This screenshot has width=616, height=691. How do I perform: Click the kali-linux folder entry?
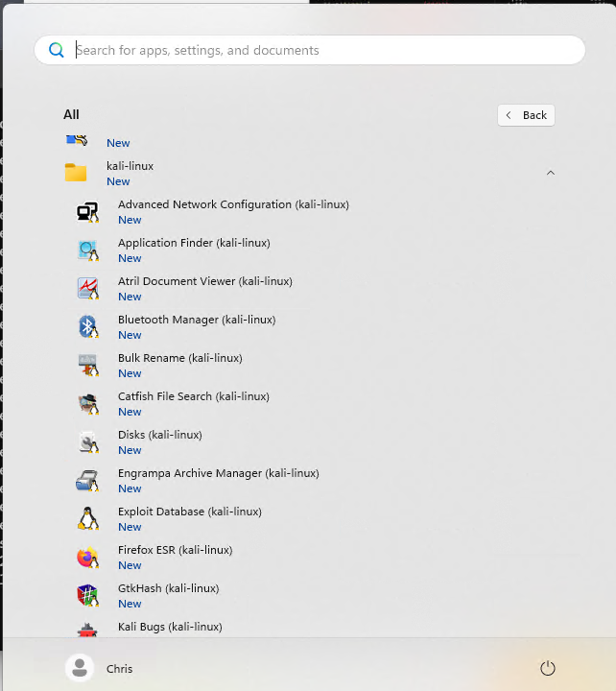[308, 173]
